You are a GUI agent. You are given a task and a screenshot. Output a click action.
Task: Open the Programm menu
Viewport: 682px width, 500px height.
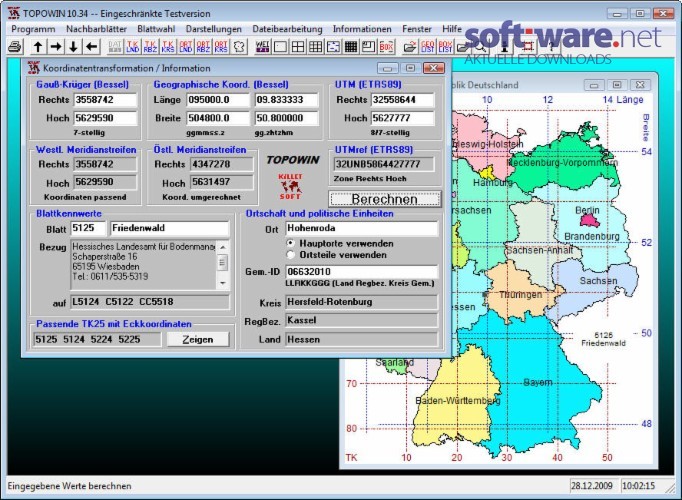[x=33, y=29]
